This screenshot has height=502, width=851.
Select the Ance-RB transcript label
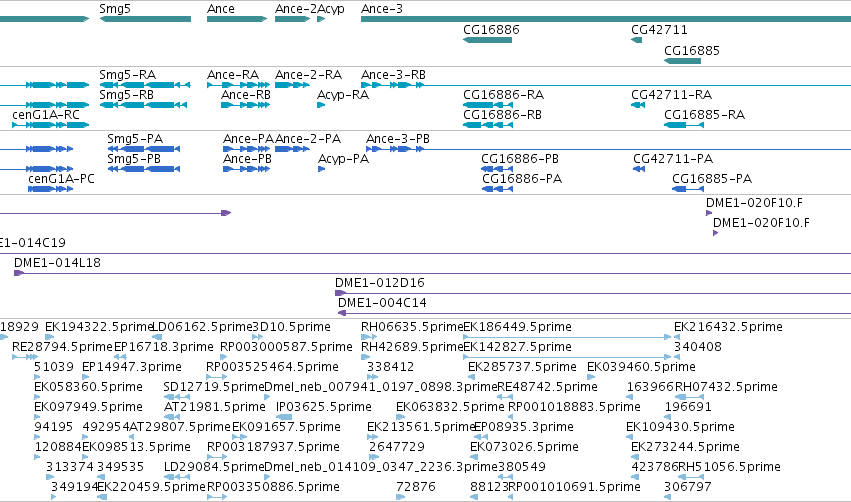pos(246,94)
